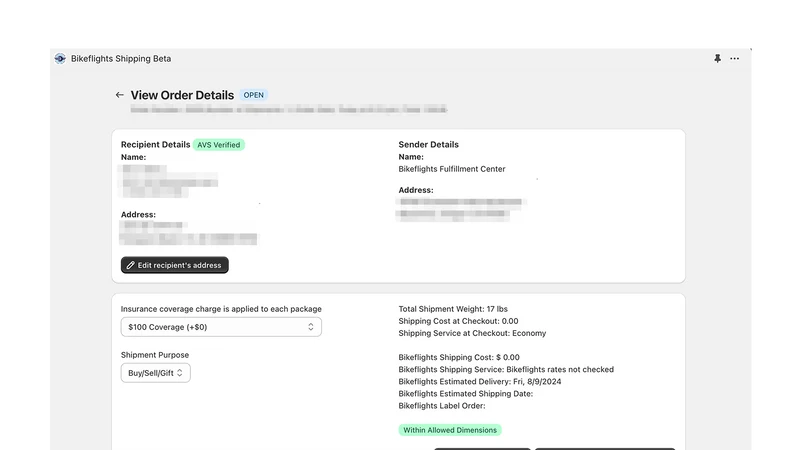Go back using the left arrow
Viewport: 800px width, 450px height.
click(119, 95)
